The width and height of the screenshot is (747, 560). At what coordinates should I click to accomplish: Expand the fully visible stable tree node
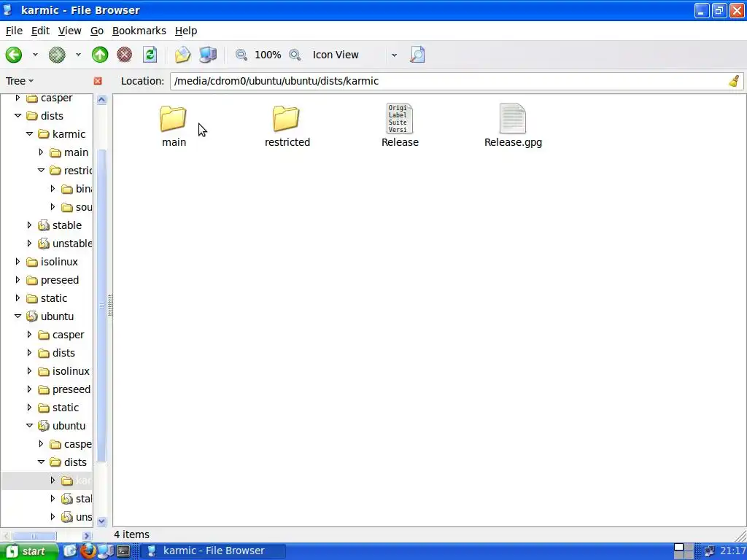[x=29, y=225]
